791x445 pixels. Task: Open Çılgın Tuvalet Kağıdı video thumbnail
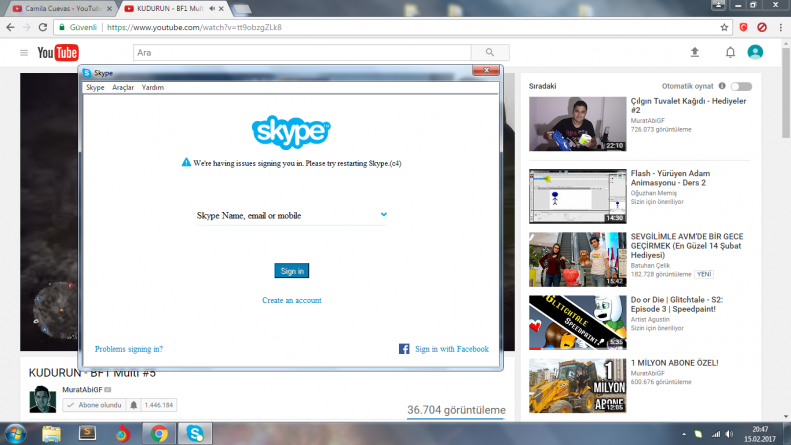578,124
